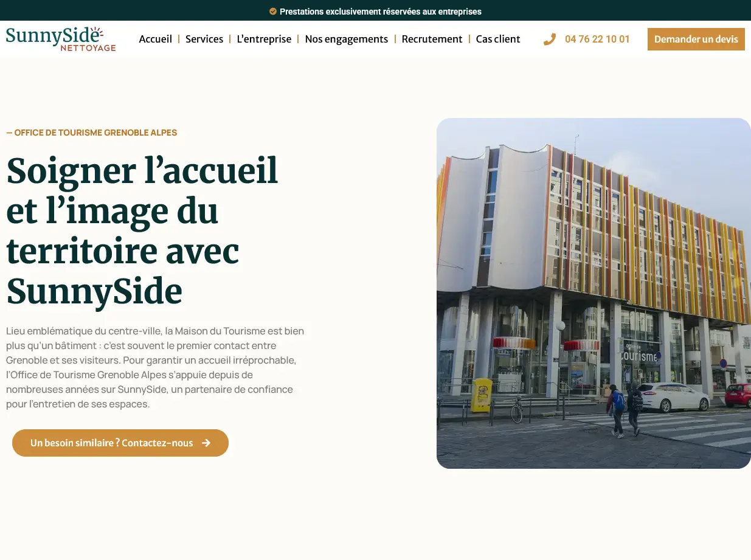Click the checkmark icon in top banner
This screenshot has width=751, height=560.
pyautogui.click(x=273, y=11)
